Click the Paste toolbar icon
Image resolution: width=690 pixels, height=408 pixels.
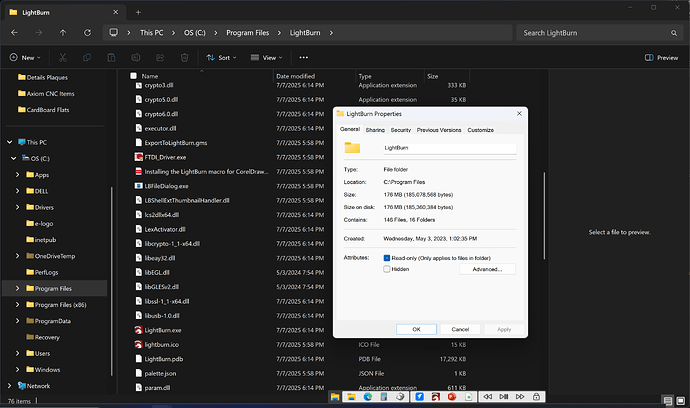(111, 58)
